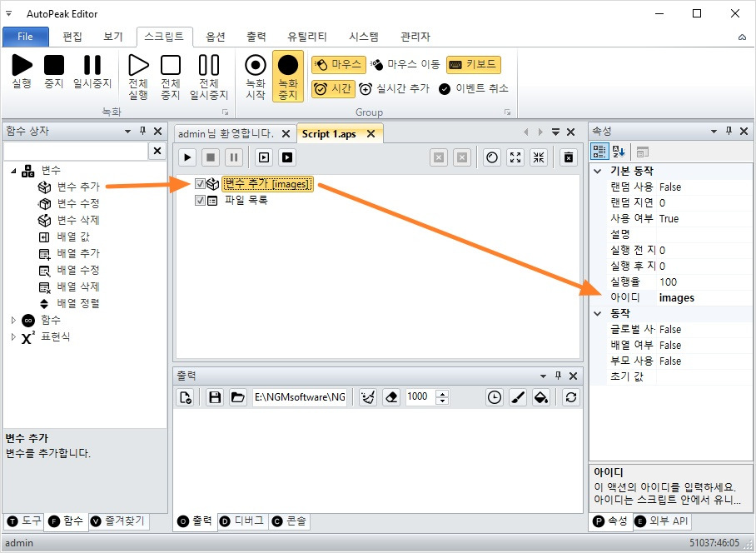The image size is (756, 553).
Task: Switch to the 보기 ribbon tab
Action: [x=113, y=37]
